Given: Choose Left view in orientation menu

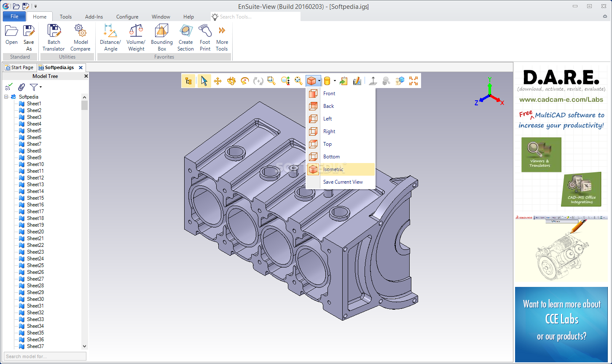Looking at the screenshot, I should click(341, 119).
